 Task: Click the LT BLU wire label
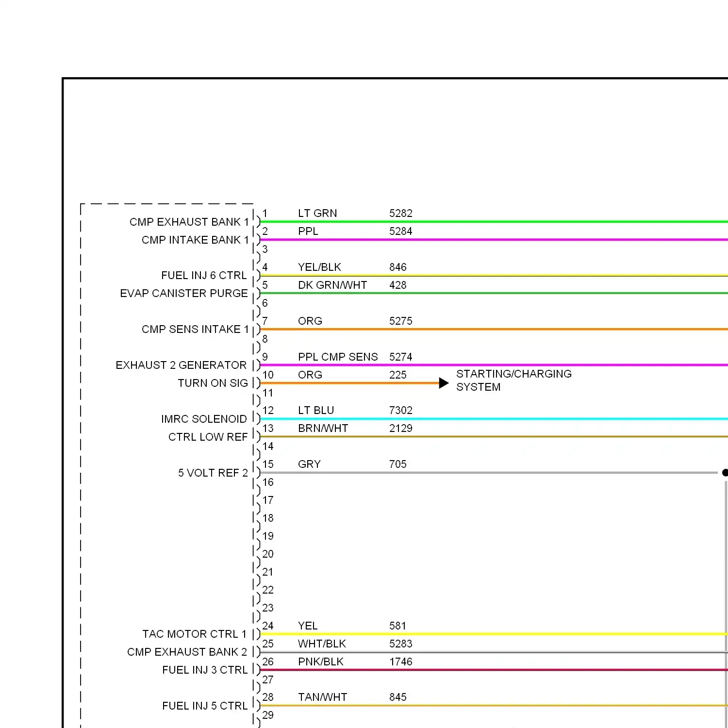click(x=316, y=410)
